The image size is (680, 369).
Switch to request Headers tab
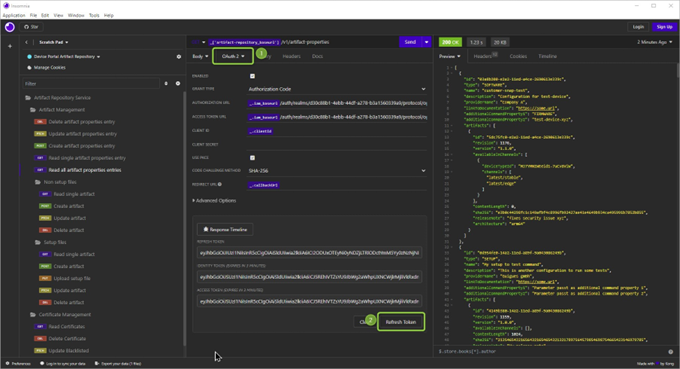291,56
